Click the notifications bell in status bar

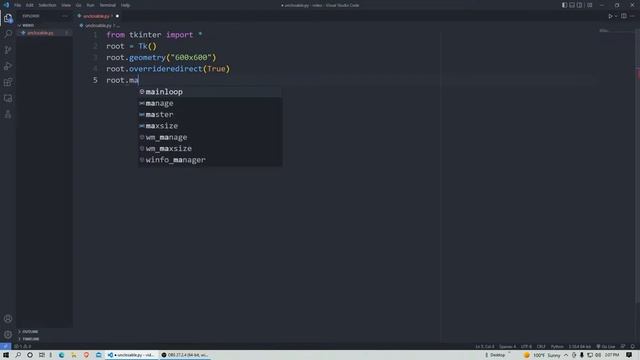(x=632, y=347)
